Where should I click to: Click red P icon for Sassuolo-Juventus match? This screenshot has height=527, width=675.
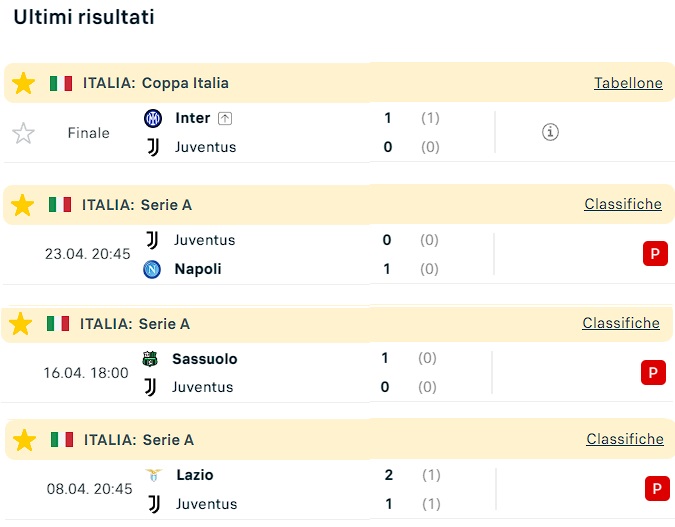click(653, 373)
